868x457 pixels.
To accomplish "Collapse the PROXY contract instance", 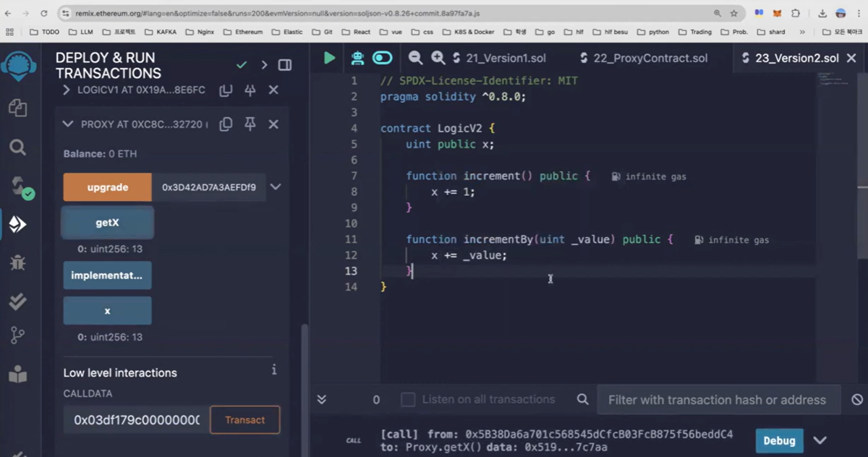I will pyautogui.click(x=68, y=124).
